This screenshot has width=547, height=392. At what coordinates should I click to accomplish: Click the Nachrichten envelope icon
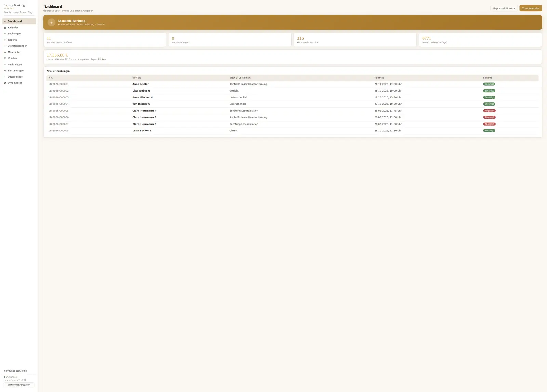[x=5, y=65]
